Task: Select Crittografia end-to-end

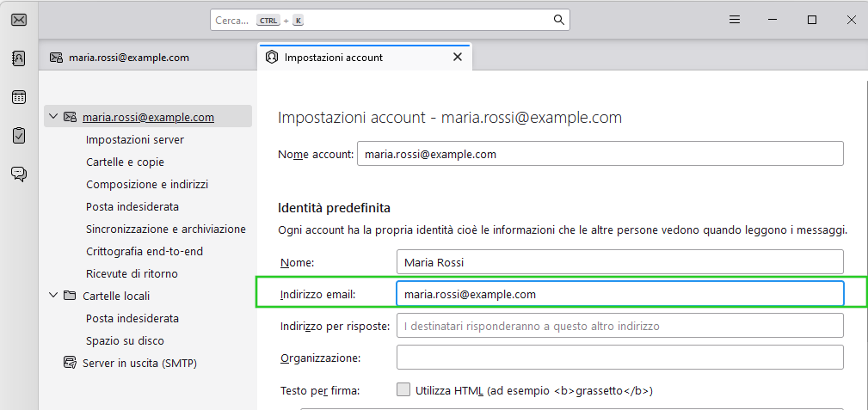Action: (145, 251)
